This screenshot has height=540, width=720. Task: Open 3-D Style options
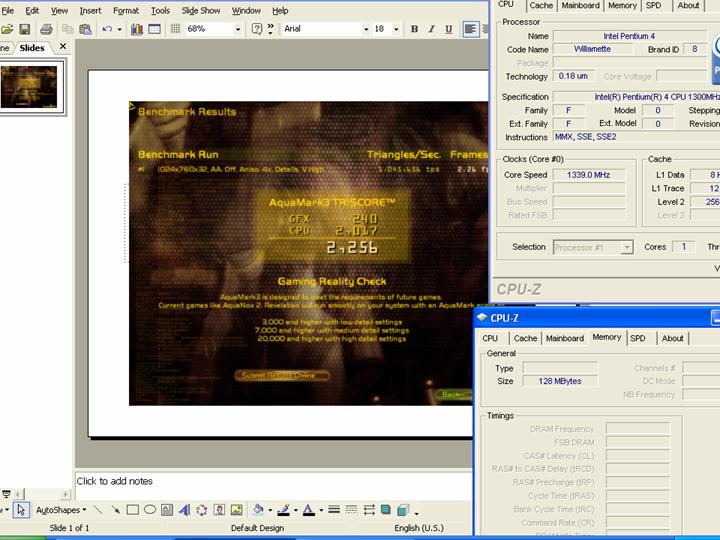(x=403, y=510)
